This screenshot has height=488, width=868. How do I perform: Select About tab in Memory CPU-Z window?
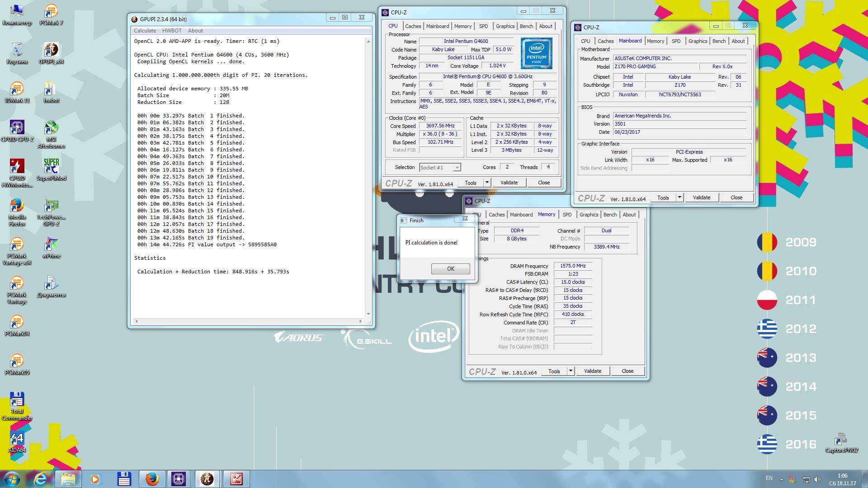click(629, 215)
